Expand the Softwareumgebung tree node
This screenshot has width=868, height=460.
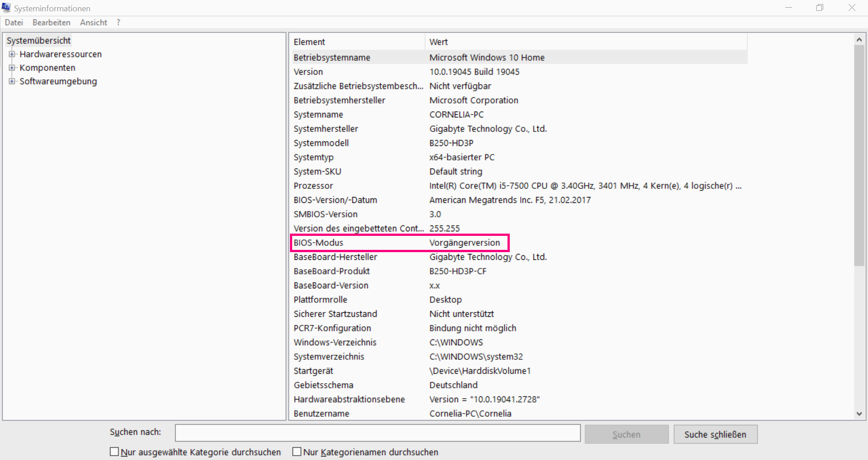point(12,81)
